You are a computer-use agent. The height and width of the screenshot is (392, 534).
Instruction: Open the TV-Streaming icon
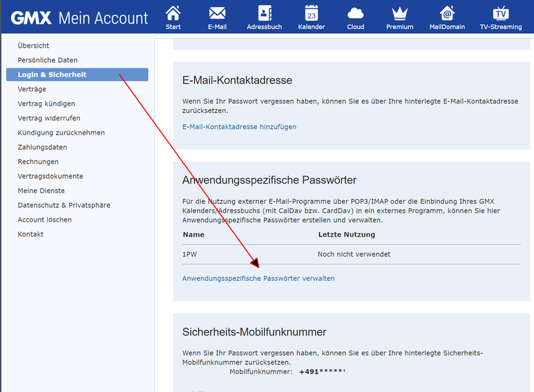(x=501, y=14)
